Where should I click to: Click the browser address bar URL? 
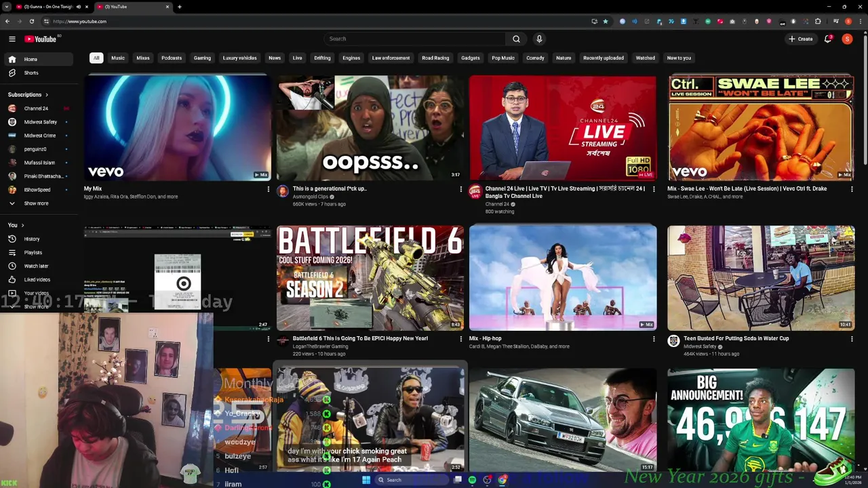click(80, 21)
